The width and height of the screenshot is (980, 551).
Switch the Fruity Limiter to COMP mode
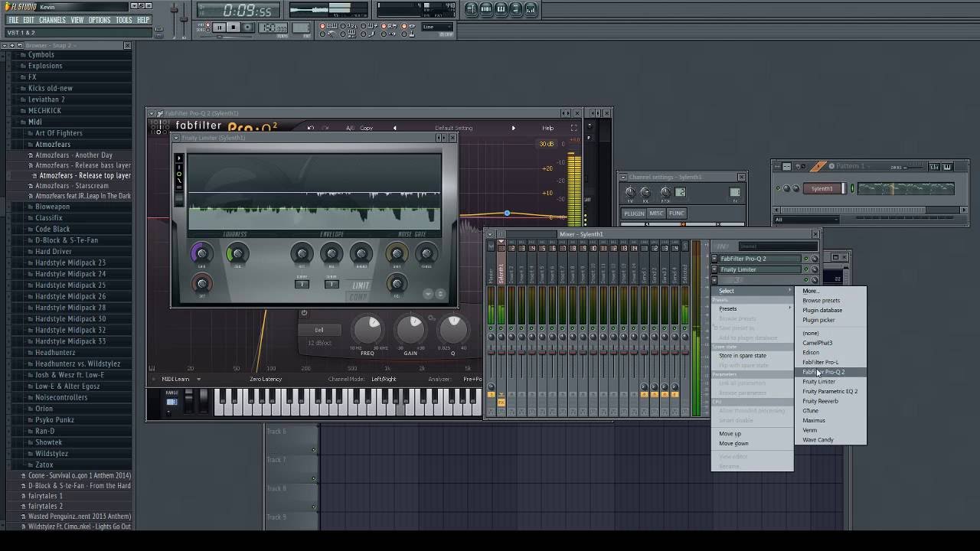point(358,297)
